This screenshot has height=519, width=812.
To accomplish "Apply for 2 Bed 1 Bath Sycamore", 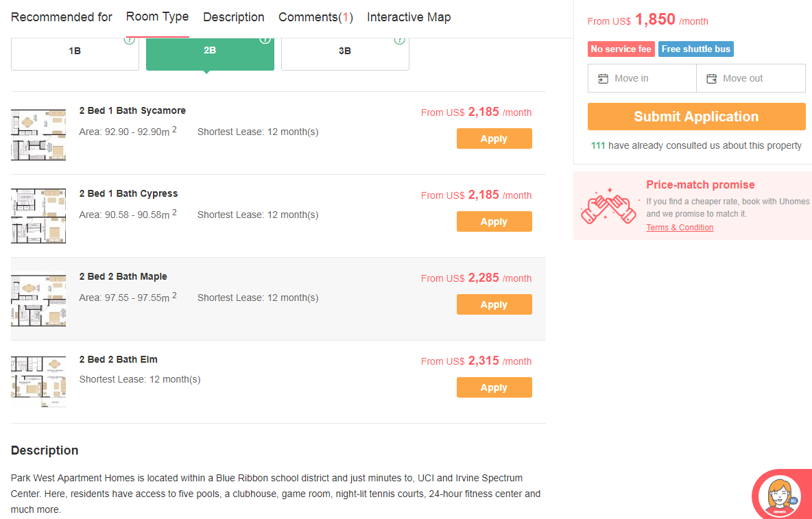I will (494, 138).
